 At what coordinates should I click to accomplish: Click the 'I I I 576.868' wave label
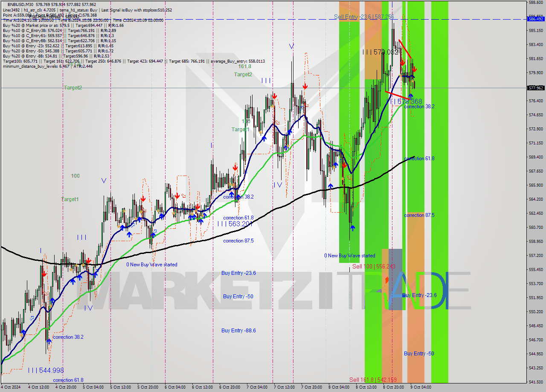405,101
